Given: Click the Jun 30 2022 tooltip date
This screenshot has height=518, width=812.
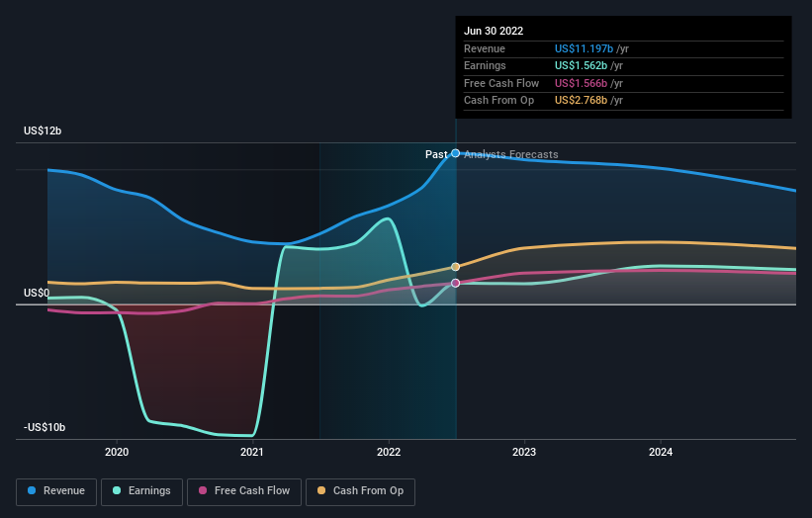Looking at the screenshot, I should point(494,31).
